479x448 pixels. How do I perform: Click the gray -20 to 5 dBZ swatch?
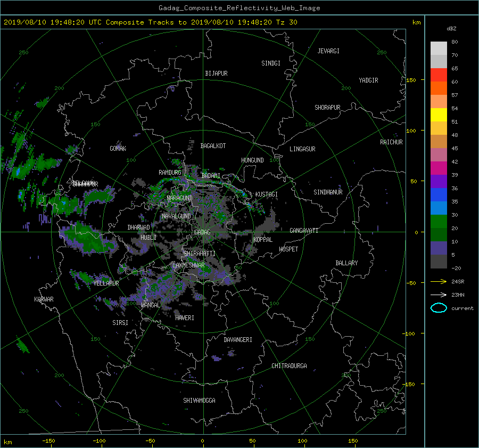(x=439, y=262)
